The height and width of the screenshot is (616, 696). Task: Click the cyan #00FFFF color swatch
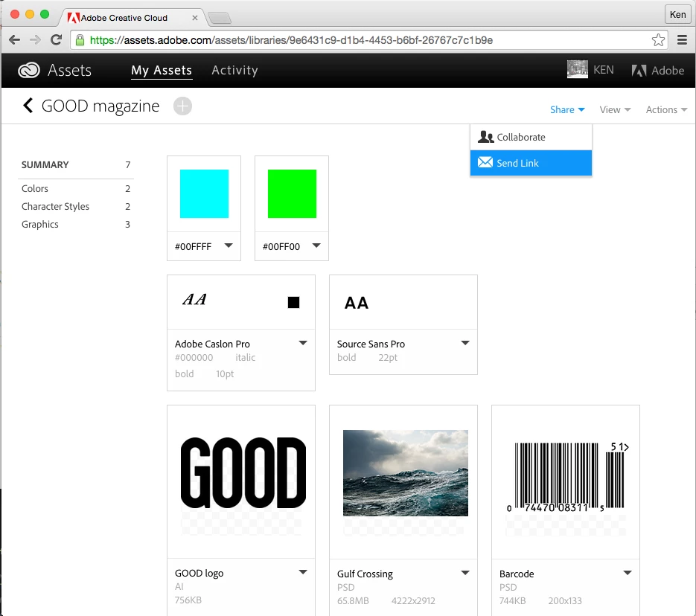[x=204, y=194]
